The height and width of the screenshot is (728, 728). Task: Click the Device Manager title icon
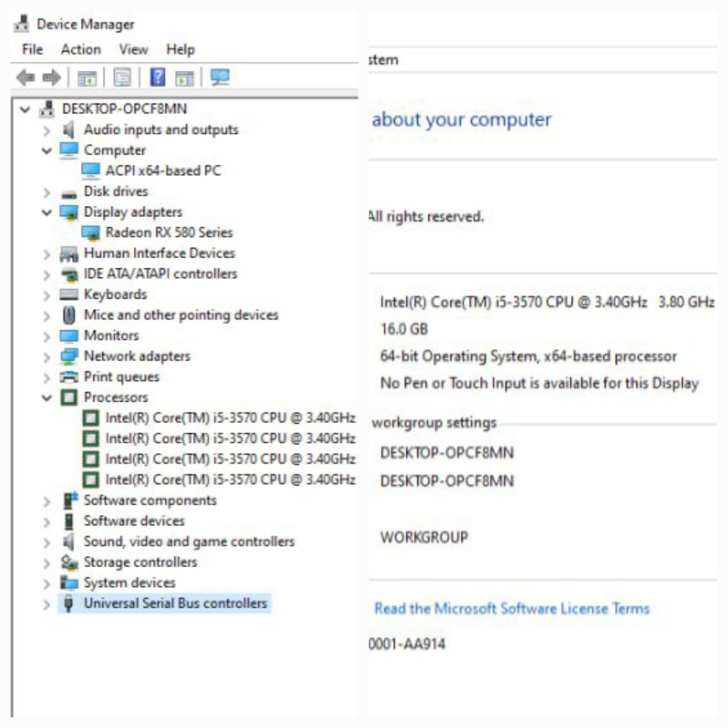click(21, 24)
